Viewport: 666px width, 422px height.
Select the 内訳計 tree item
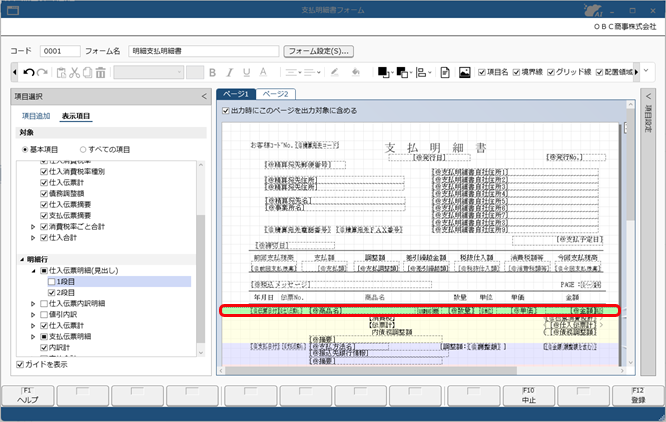(59, 348)
